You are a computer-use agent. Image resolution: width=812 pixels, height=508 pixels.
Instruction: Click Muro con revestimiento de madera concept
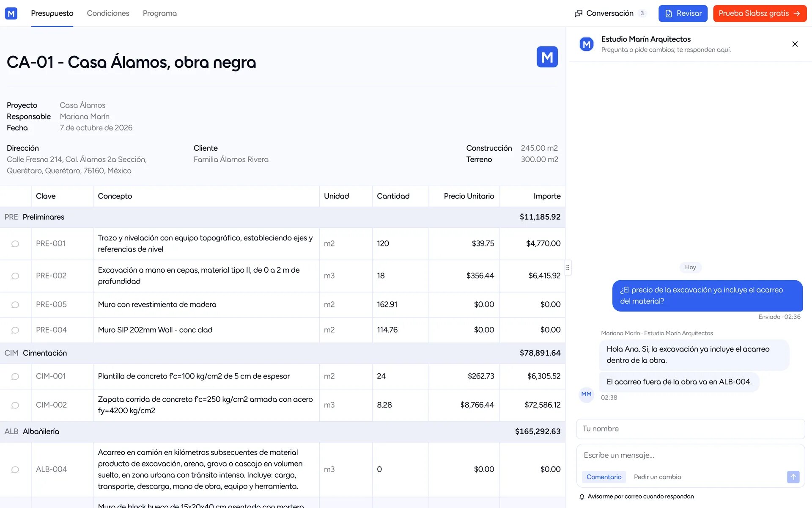pyautogui.click(x=157, y=305)
